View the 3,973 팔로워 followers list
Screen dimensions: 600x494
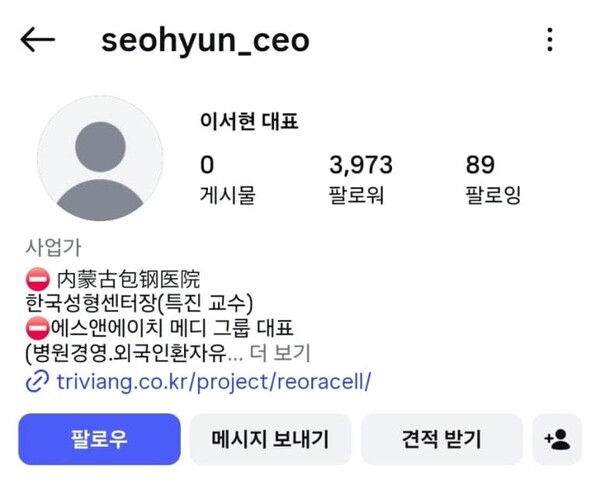(360, 179)
